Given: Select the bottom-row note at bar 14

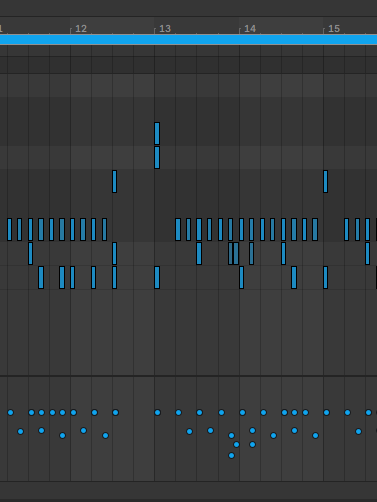Looking at the screenshot, I should [242, 277].
